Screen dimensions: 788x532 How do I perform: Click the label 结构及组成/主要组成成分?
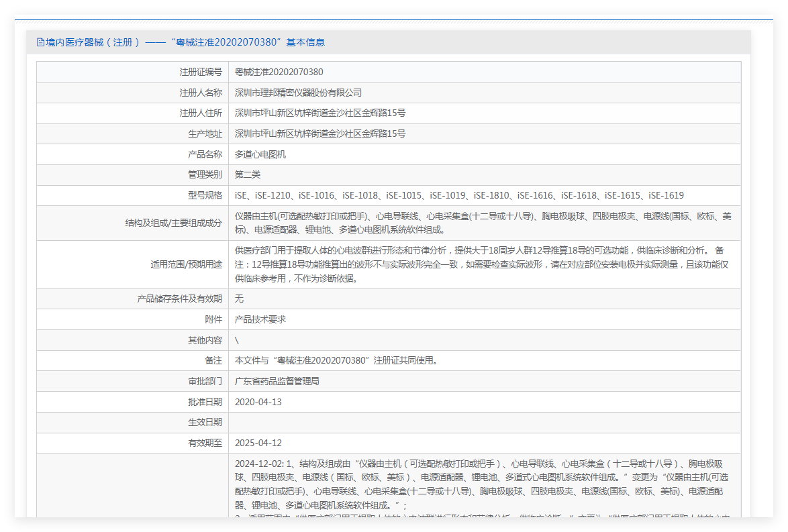coord(173,223)
